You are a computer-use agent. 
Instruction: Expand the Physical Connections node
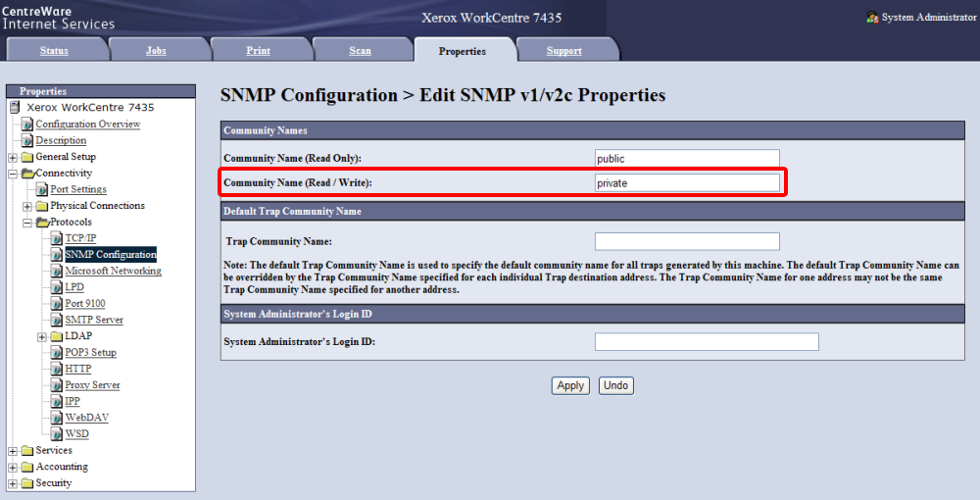click(x=27, y=206)
